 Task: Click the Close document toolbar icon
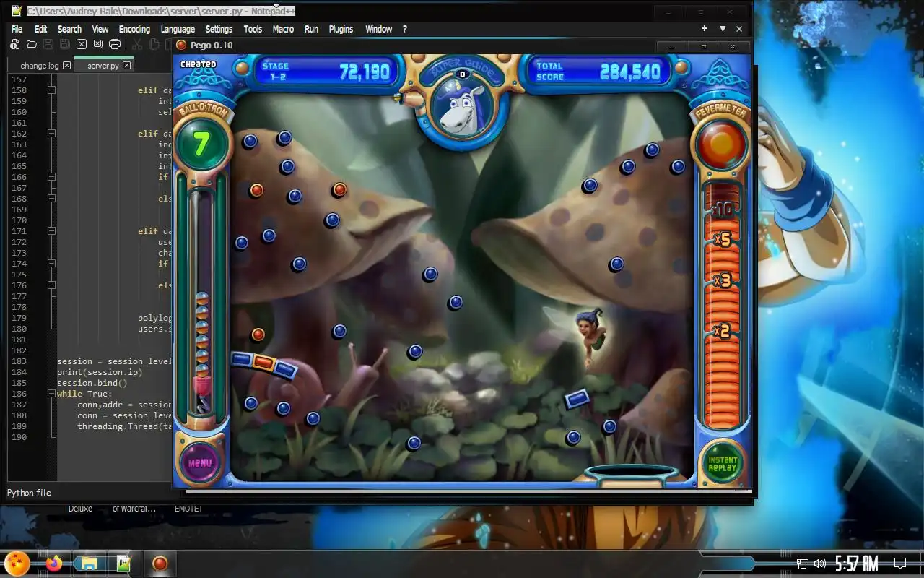point(82,44)
